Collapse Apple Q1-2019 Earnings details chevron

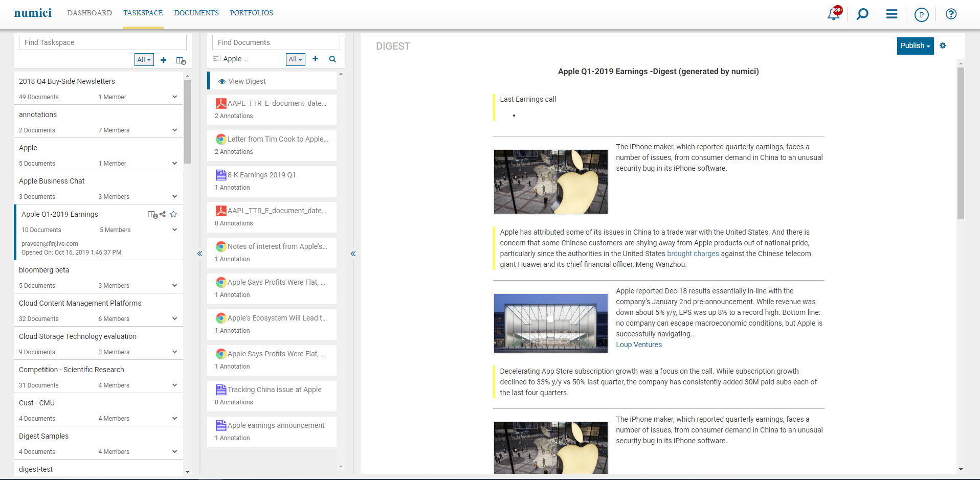pyautogui.click(x=174, y=230)
